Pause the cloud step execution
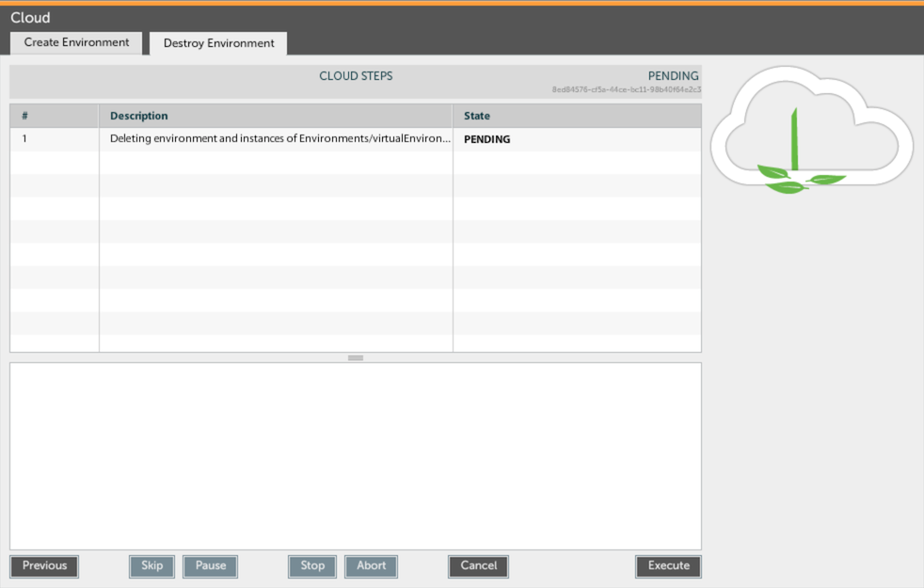Screen dimensions: 924x588 [210, 565]
